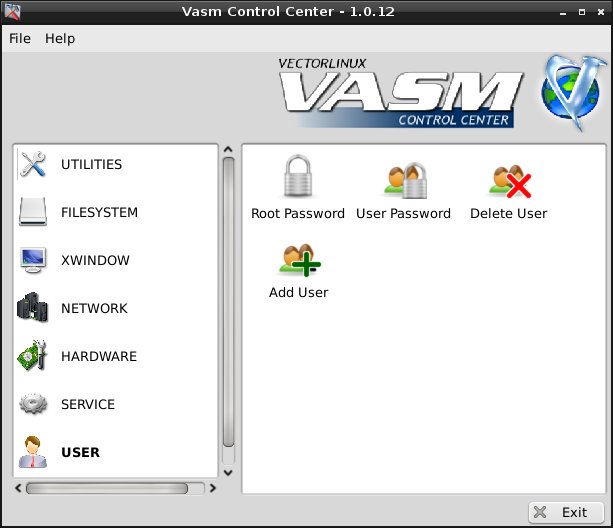The width and height of the screenshot is (613, 528).
Task: Select the Hardware circuit board icon
Action: [34, 357]
